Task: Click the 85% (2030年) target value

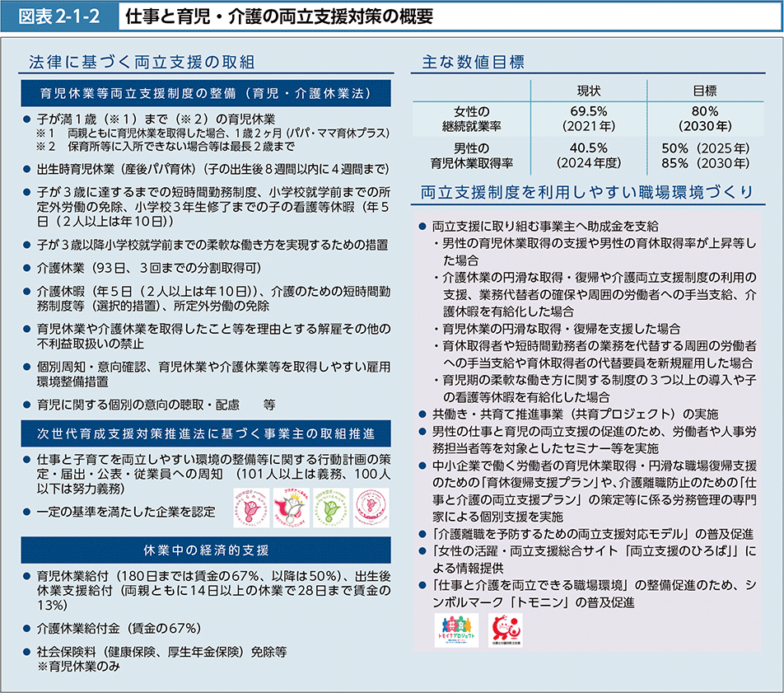Action: click(x=706, y=163)
